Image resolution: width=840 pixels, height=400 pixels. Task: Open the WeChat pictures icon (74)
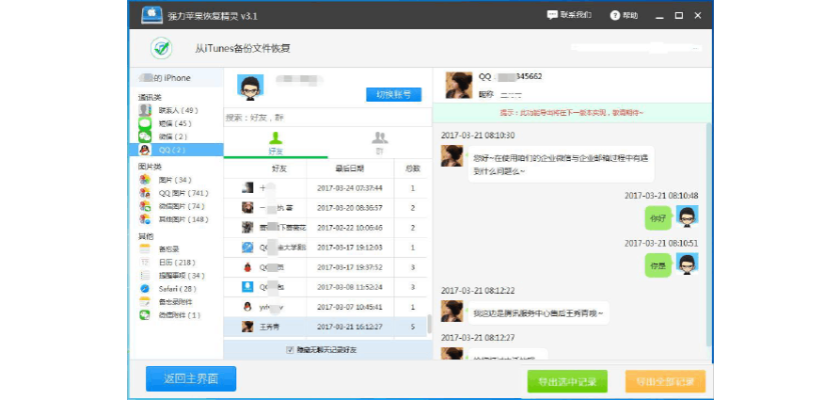[x=145, y=206]
